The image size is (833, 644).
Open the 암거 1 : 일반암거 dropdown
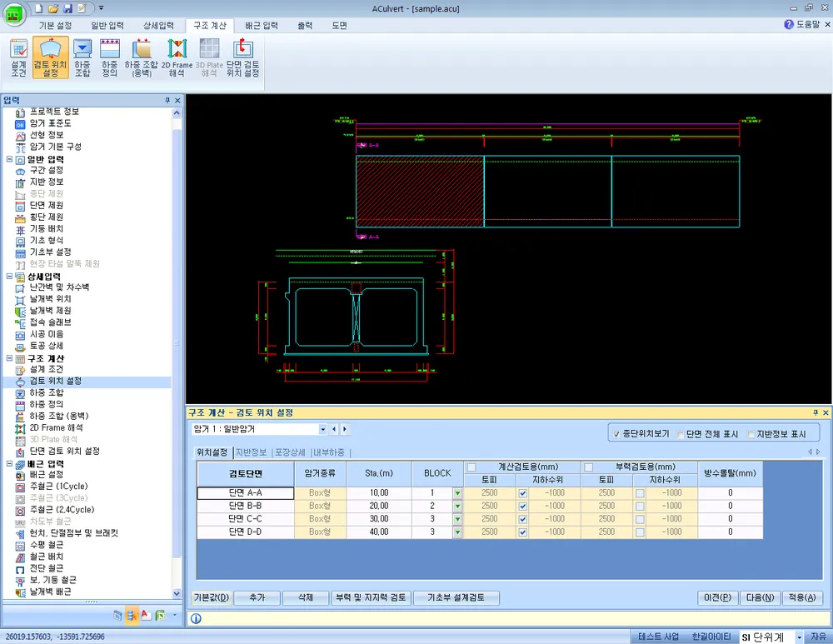tap(322, 429)
